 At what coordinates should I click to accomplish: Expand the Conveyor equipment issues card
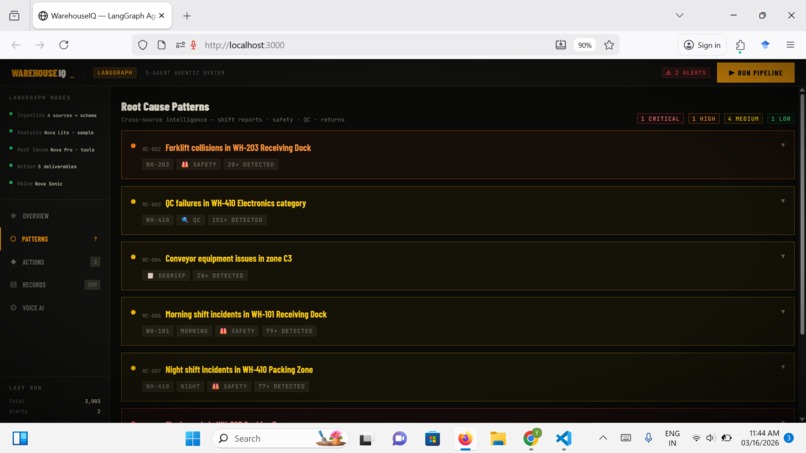783,257
